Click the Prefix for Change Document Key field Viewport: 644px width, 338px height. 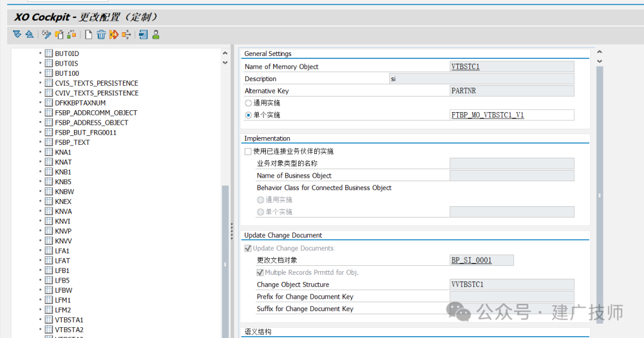[512, 296]
